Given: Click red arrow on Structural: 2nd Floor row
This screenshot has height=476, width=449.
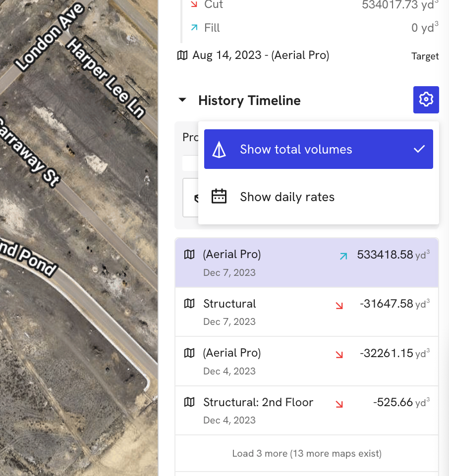Looking at the screenshot, I should coord(339,404).
